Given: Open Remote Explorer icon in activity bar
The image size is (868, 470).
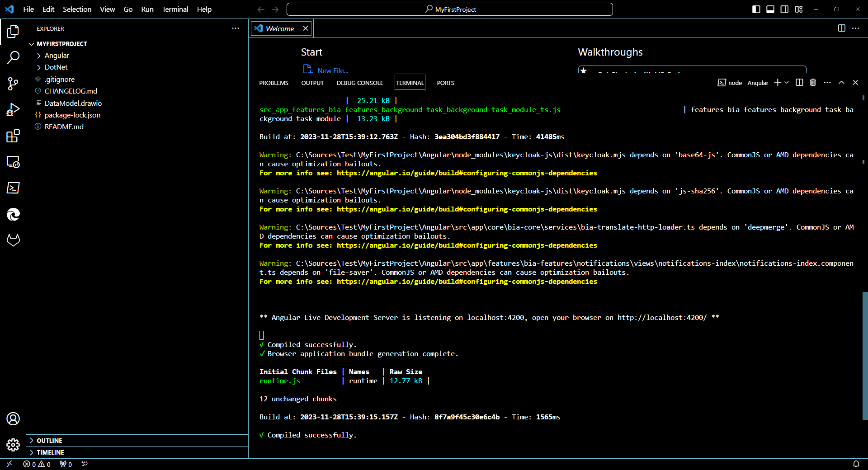Looking at the screenshot, I should coord(13,162).
